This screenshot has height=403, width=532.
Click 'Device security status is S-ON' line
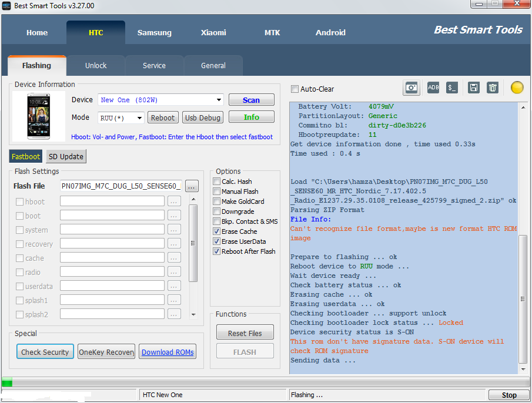pos(352,332)
